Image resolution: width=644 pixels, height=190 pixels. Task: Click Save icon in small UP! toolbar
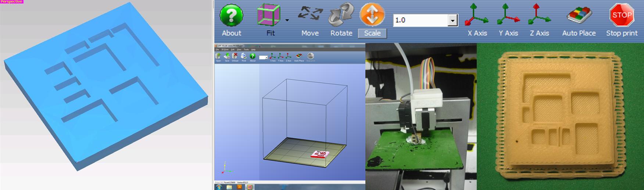pos(227,56)
